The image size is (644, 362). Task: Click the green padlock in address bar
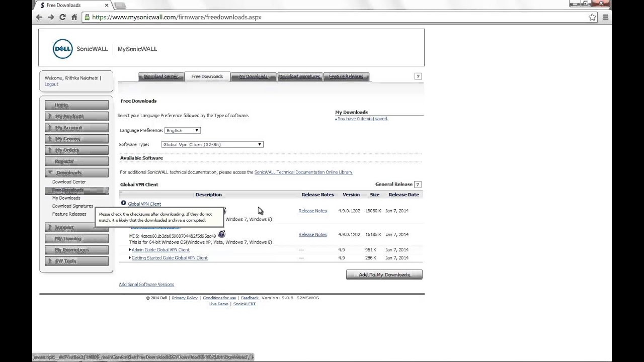tap(87, 17)
